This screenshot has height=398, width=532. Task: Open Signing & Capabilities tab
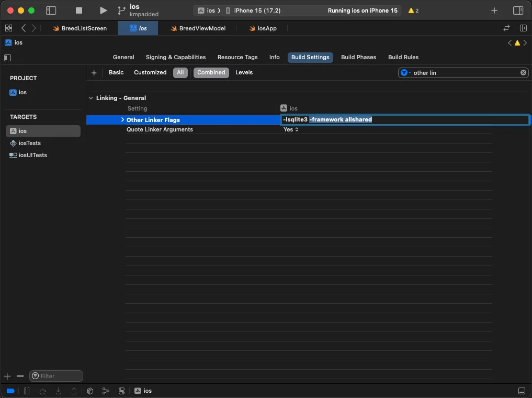point(176,57)
